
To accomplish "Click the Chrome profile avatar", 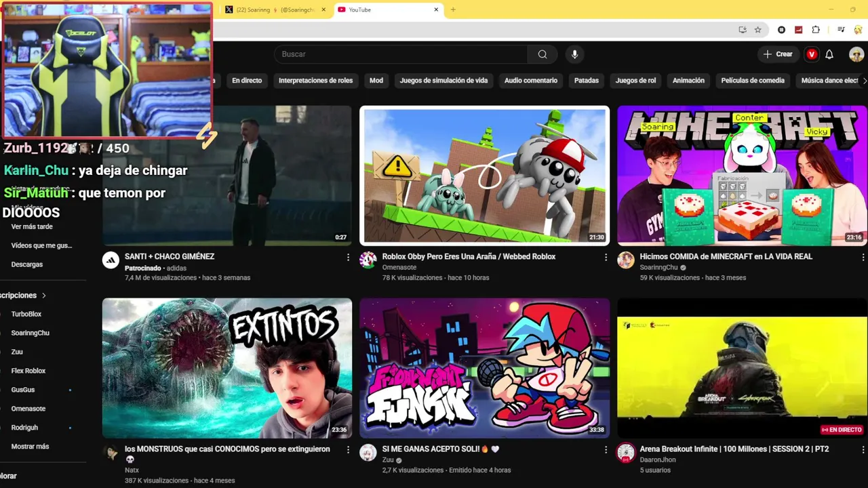I will tap(858, 30).
